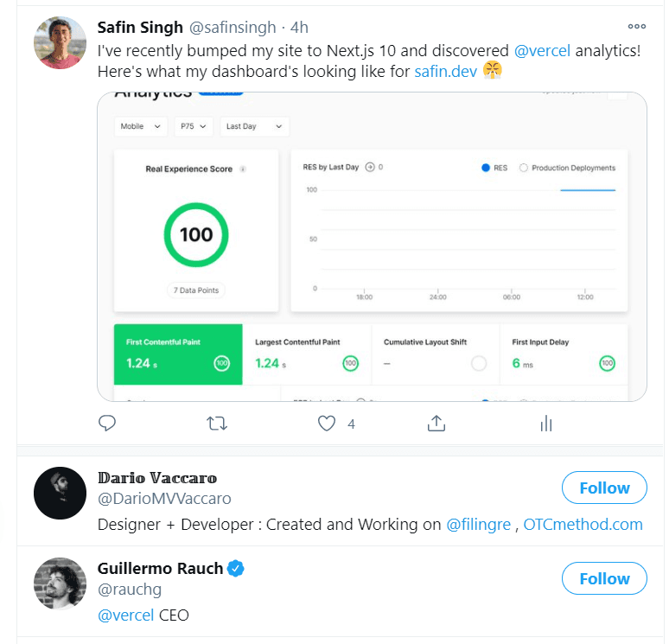Open Safin Singh's profile picture
This screenshot has width=669, height=644.
pos(60,42)
